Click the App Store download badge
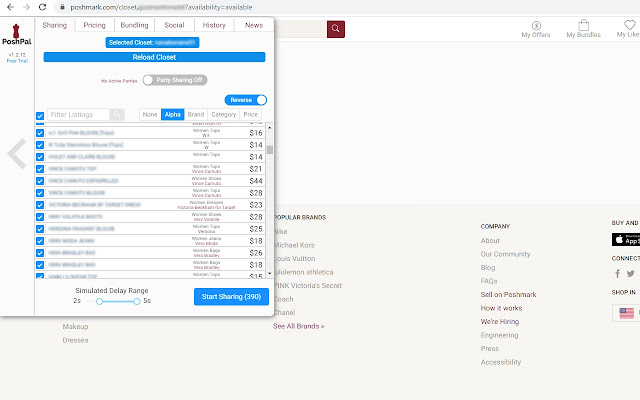This screenshot has width=640, height=400. click(x=626, y=240)
